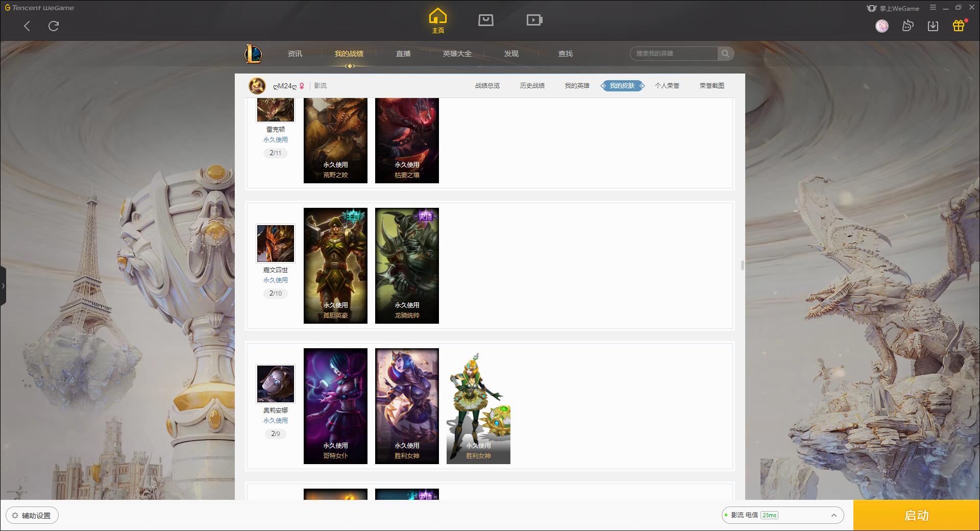Image resolution: width=980 pixels, height=531 pixels.
Task: Open 辅助设置 assist settings
Action: click(x=32, y=516)
